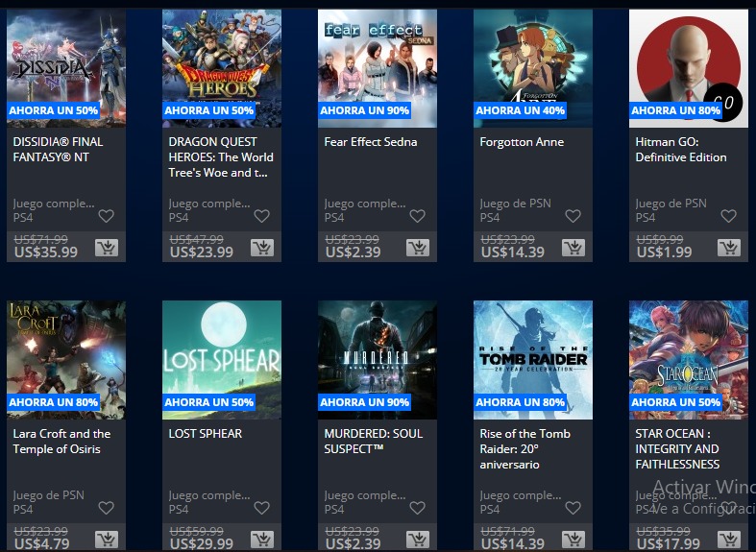Add LOST SPHEAR to cart

pos(262,540)
